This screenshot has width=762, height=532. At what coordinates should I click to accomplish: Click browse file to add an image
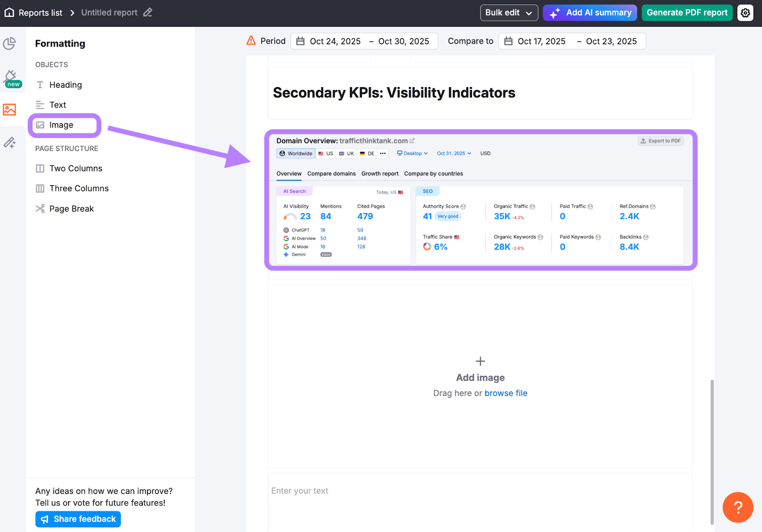click(x=506, y=393)
